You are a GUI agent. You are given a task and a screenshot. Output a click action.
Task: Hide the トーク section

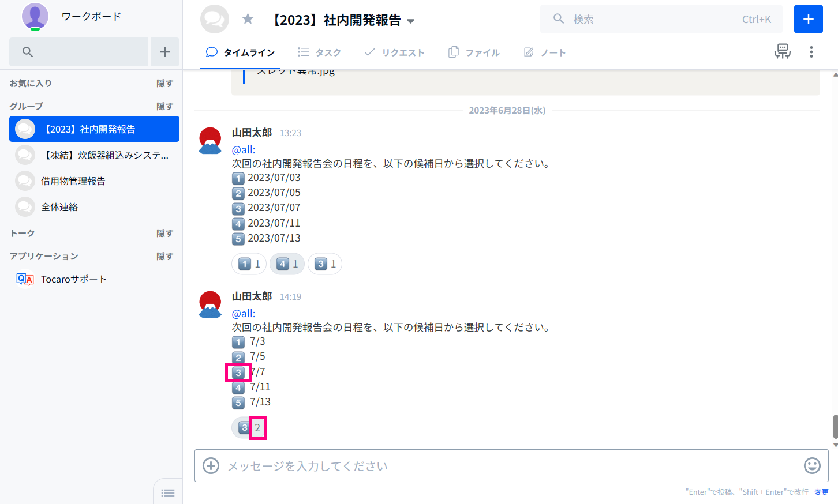tap(164, 233)
